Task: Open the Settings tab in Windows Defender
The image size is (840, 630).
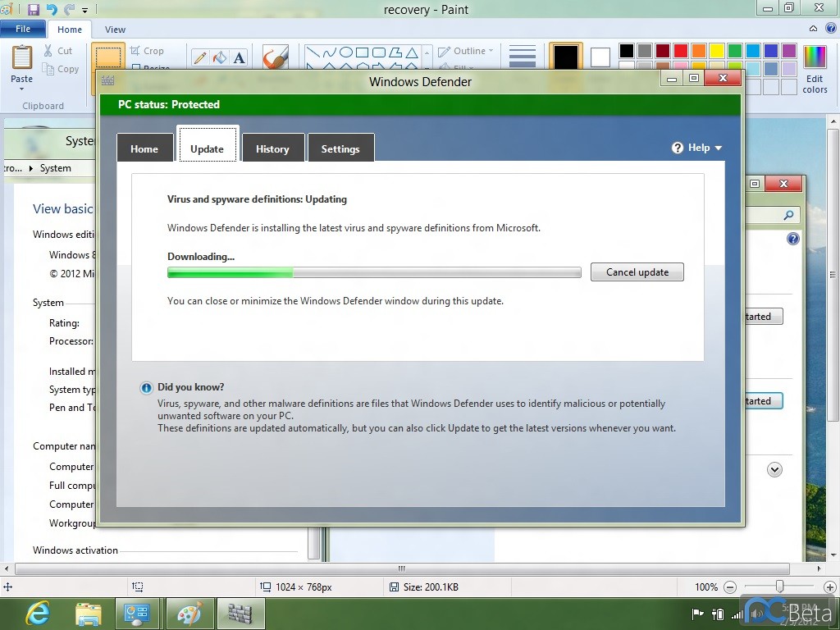Action: click(340, 148)
